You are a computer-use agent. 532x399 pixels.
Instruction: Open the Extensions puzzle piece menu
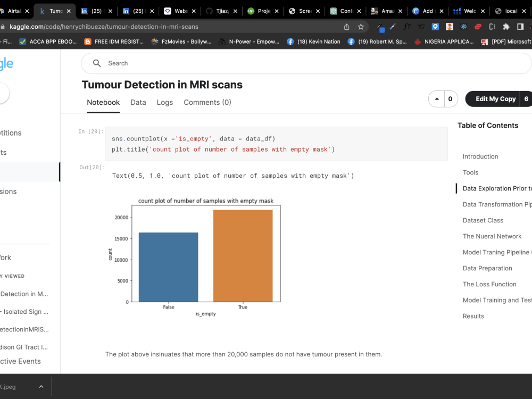click(506, 27)
